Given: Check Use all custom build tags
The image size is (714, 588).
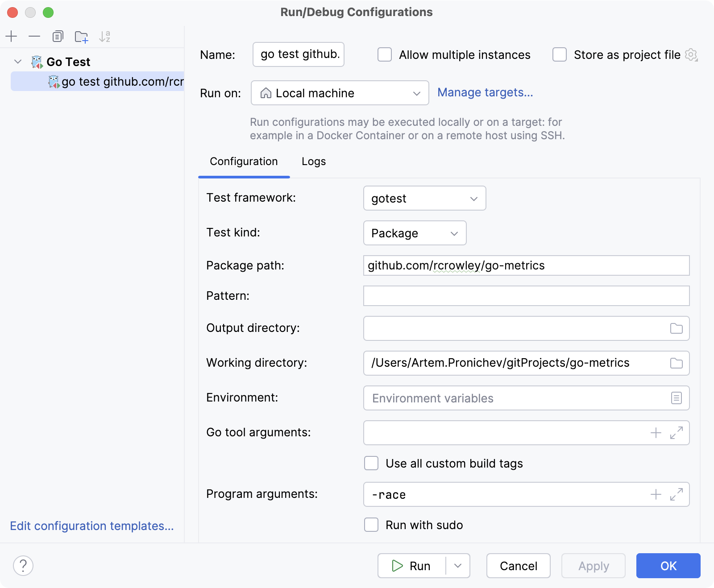Looking at the screenshot, I should pyautogui.click(x=371, y=464).
